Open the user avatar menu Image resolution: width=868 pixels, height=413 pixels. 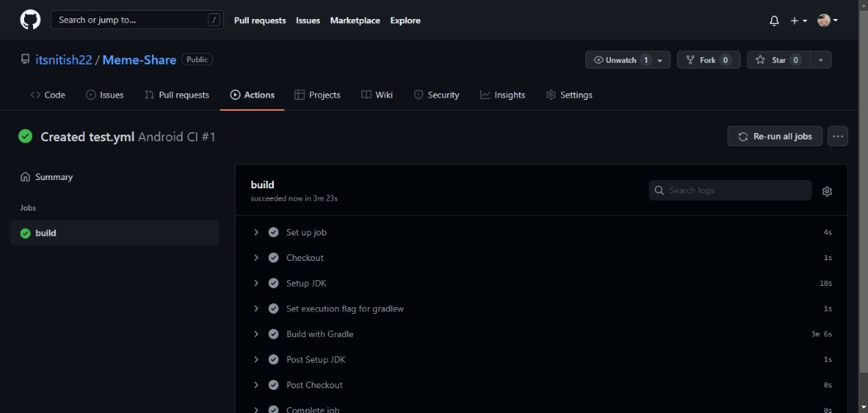[x=827, y=21]
